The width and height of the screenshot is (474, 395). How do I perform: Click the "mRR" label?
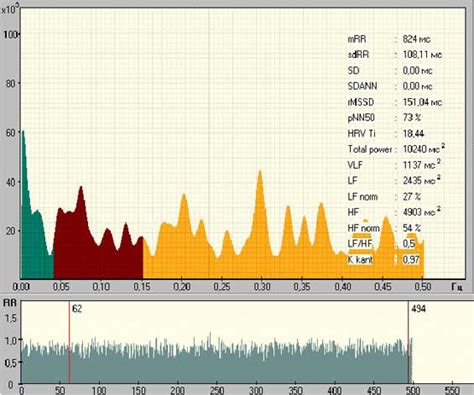point(357,39)
